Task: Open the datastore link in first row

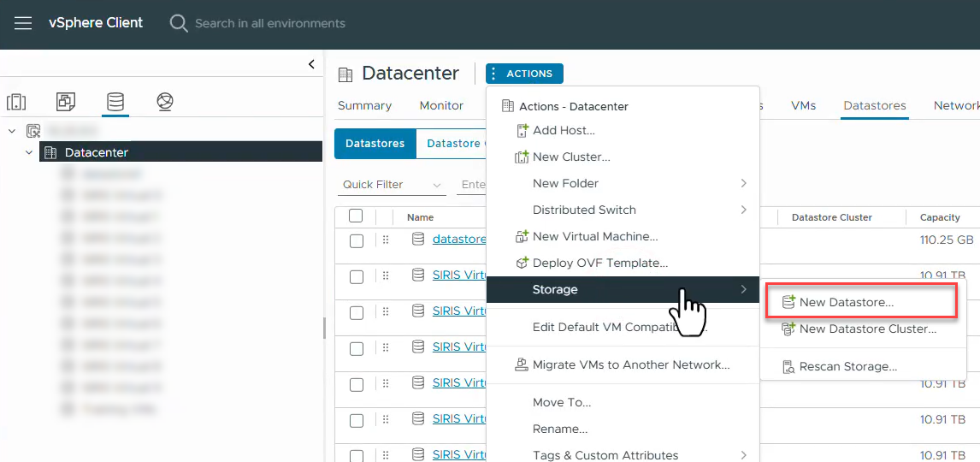Action: click(458, 239)
